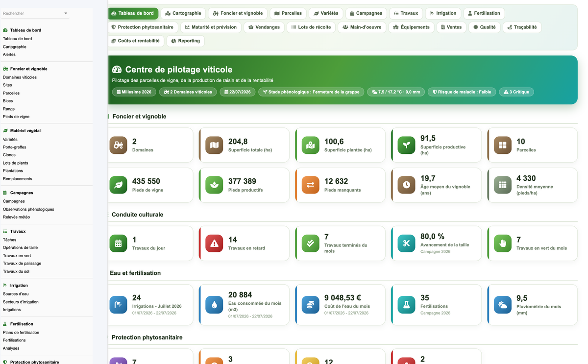Switch to Maturité et prévision tab
The height and width of the screenshot is (364, 588).
[x=211, y=27]
